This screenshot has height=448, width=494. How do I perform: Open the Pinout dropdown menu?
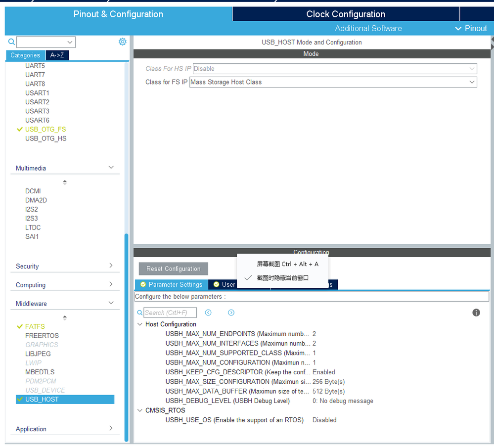(471, 28)
